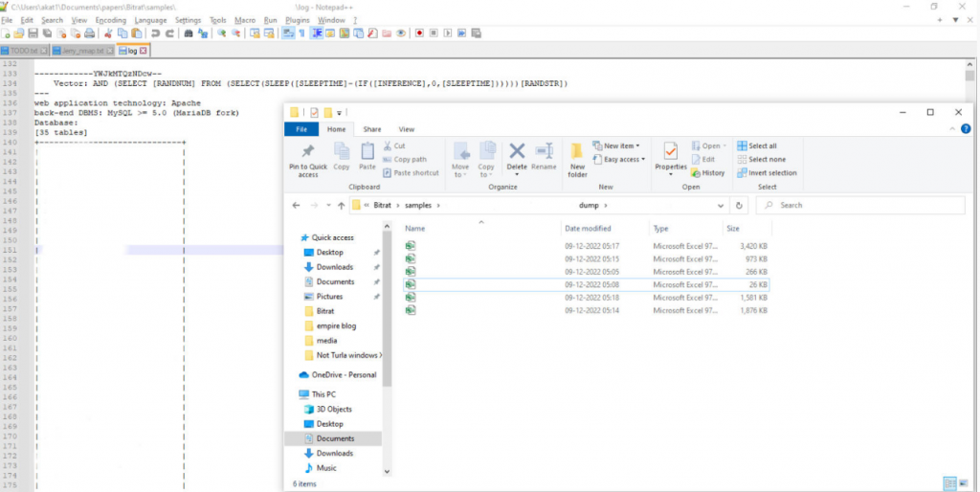This screenshot has height=492, width=980.
Task: Expand the arrow below Delete in ribbon
Action: 517,175
